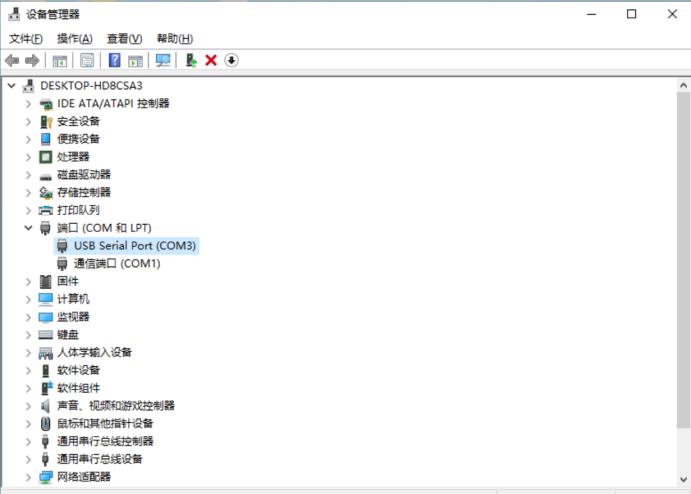Expand the IDE ATA/ATAPI 控制器 node

29,104
